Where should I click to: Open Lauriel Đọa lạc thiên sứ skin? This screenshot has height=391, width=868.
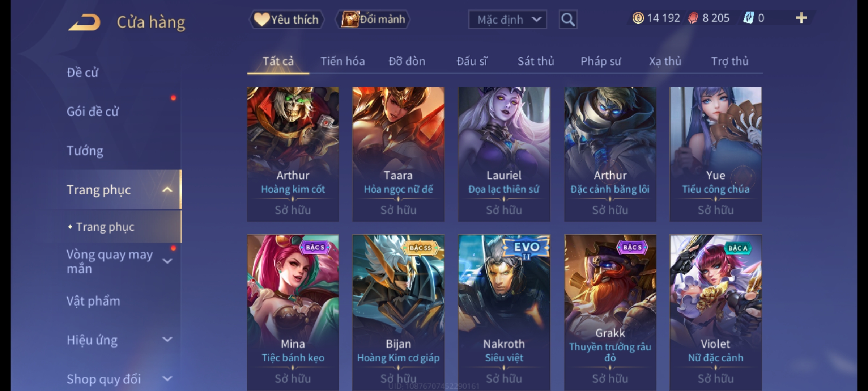click(504, 154)
